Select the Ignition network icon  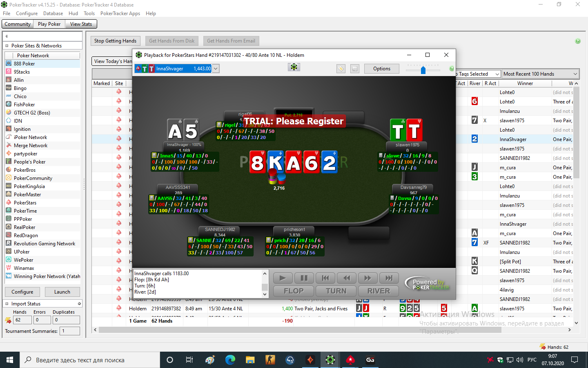point(9,129)
